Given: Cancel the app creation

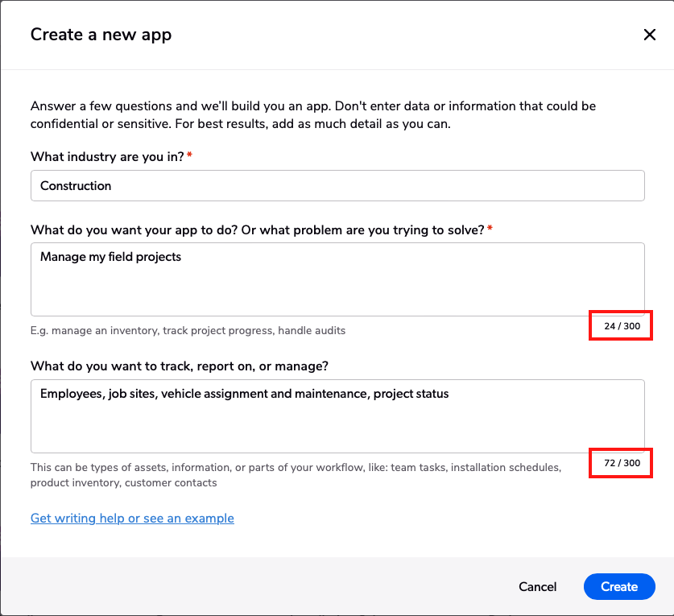Looking at the screenshot, I should (537, 587).
